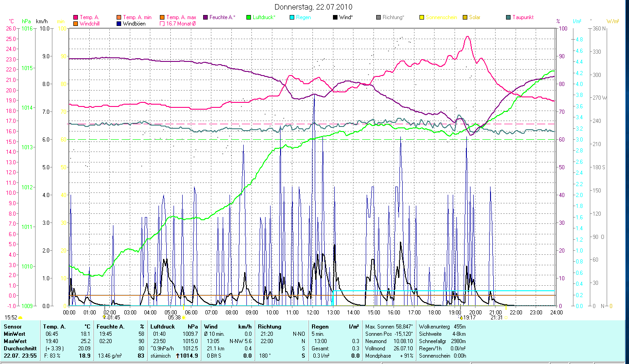Click the black Wind legend square

(x=335, y=17)
